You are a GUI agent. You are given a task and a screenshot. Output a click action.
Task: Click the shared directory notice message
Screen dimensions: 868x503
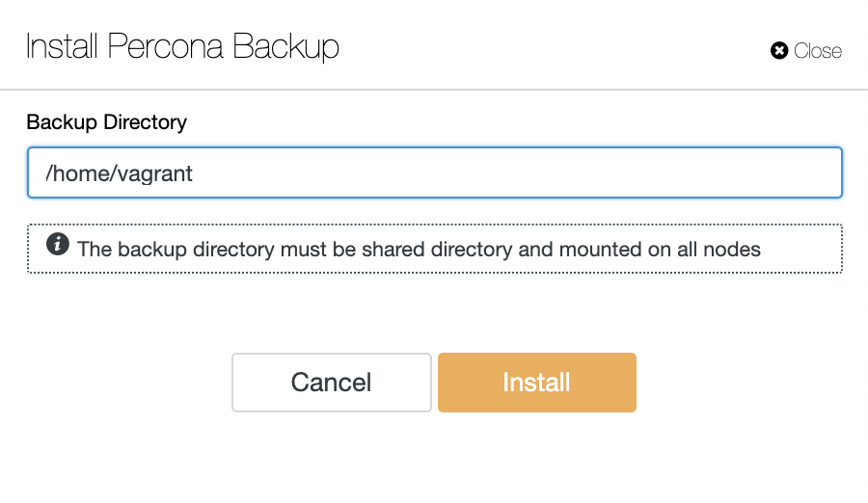pyautogui.click(x=419, y=249)
